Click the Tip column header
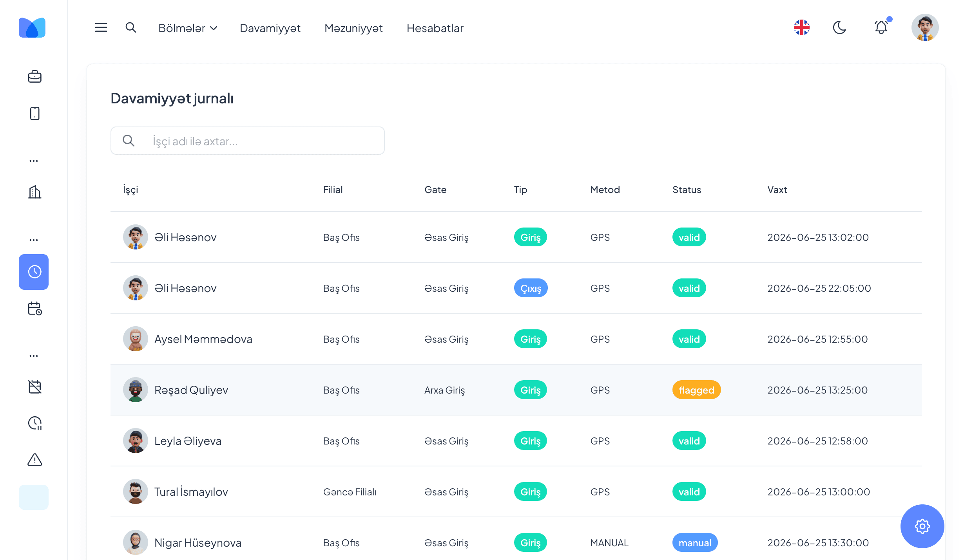Viewport: 964px width, 560px height. [x=520, y=190]
